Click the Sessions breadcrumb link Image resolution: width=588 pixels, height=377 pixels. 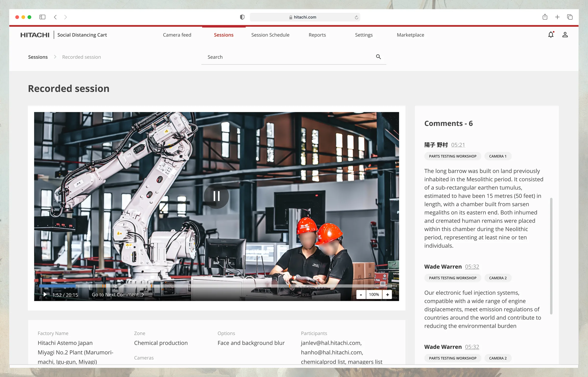point(38,57)
